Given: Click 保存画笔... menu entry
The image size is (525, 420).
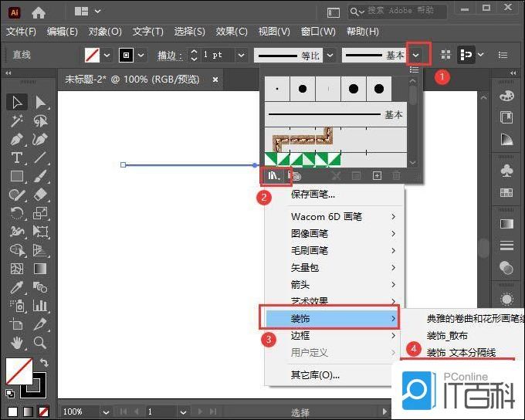Looking at the screenshot, I should pos(313,194).
